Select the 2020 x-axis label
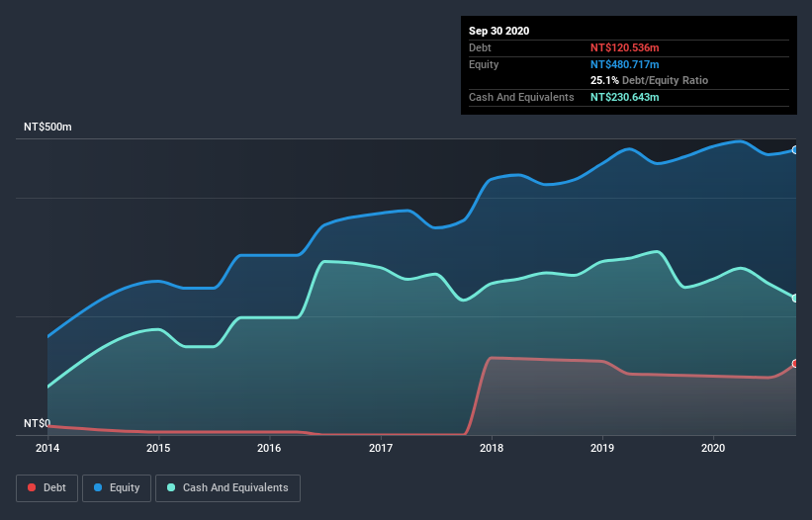812x520 pixels. (x=713, y=448)
